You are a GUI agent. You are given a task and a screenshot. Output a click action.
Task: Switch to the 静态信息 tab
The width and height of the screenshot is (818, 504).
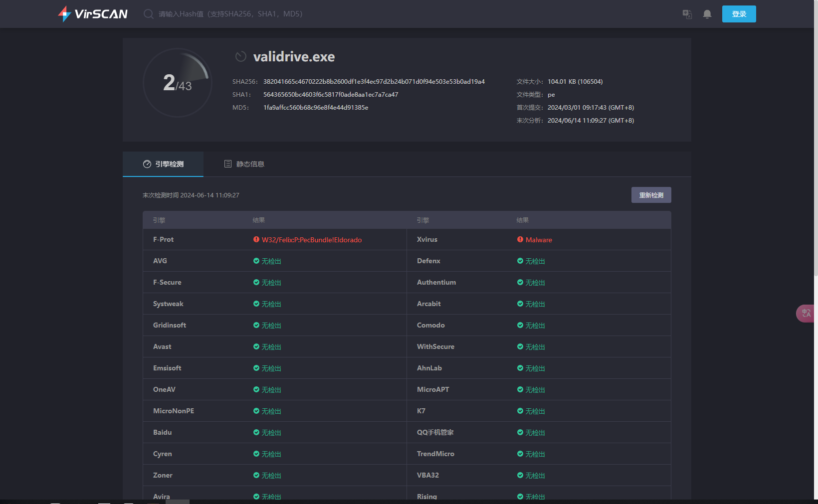click(x=244, y=164)
